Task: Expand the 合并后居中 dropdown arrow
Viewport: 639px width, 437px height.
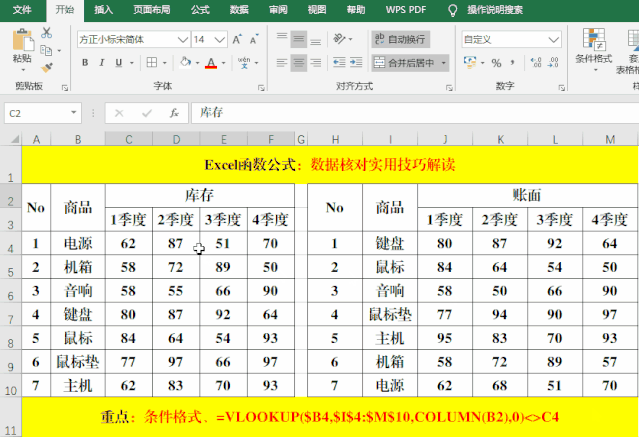Action: pyautogui.click(x=444, y=62)
